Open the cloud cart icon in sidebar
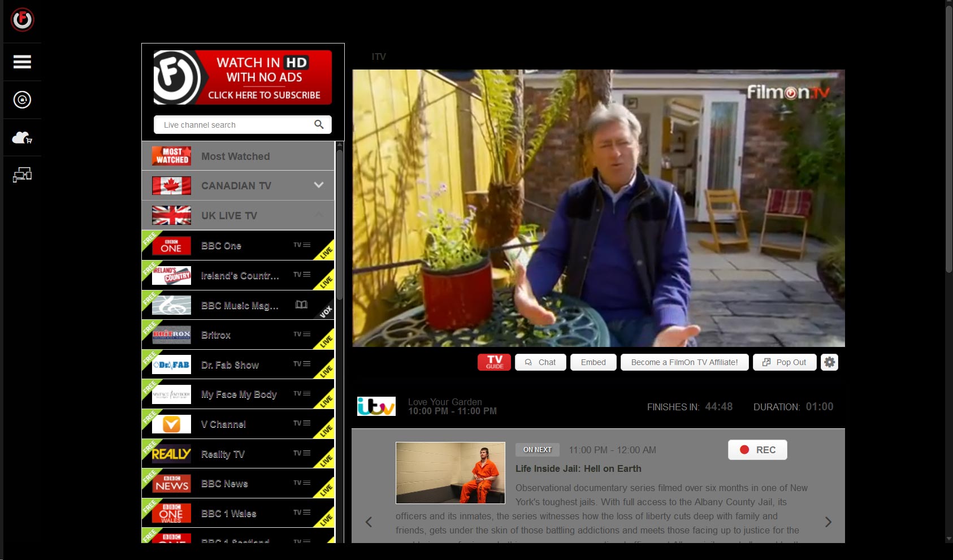 click(x=22, y=137)
